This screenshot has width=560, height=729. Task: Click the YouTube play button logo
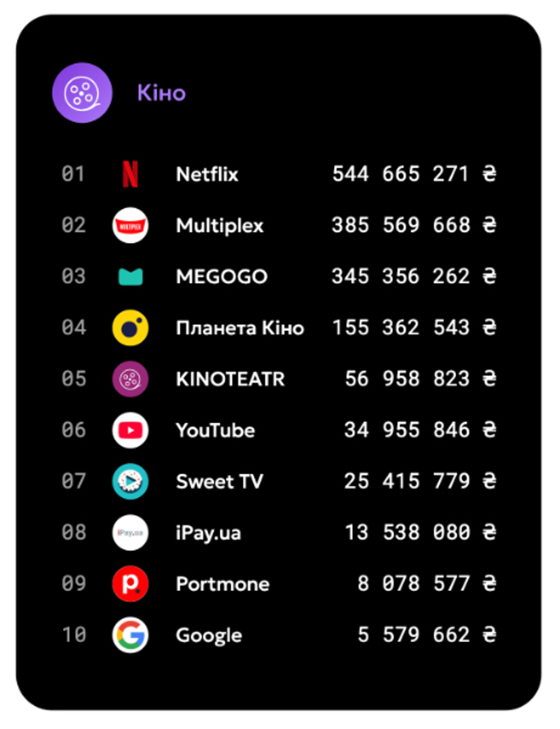(x=130, y=430)
